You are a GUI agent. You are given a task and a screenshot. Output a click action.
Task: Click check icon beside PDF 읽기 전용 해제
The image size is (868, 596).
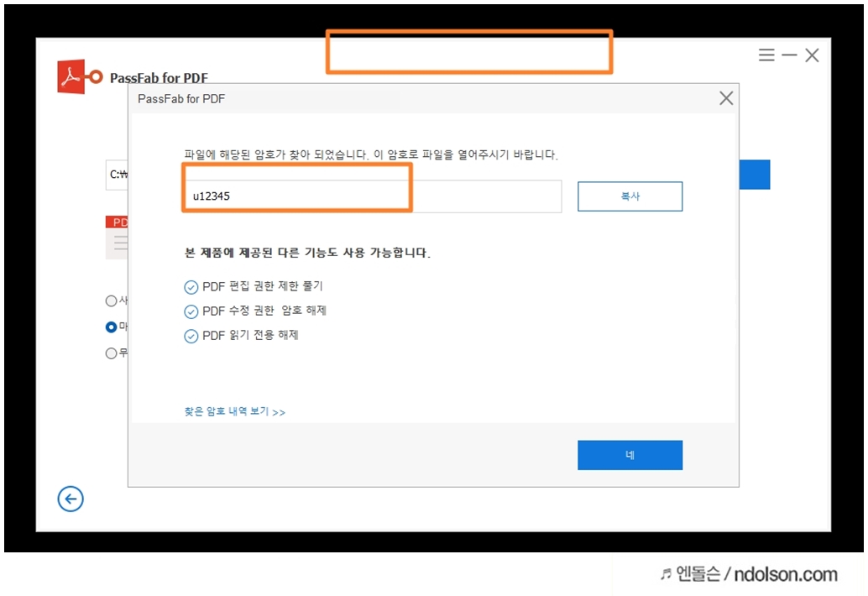click(191, 336)
